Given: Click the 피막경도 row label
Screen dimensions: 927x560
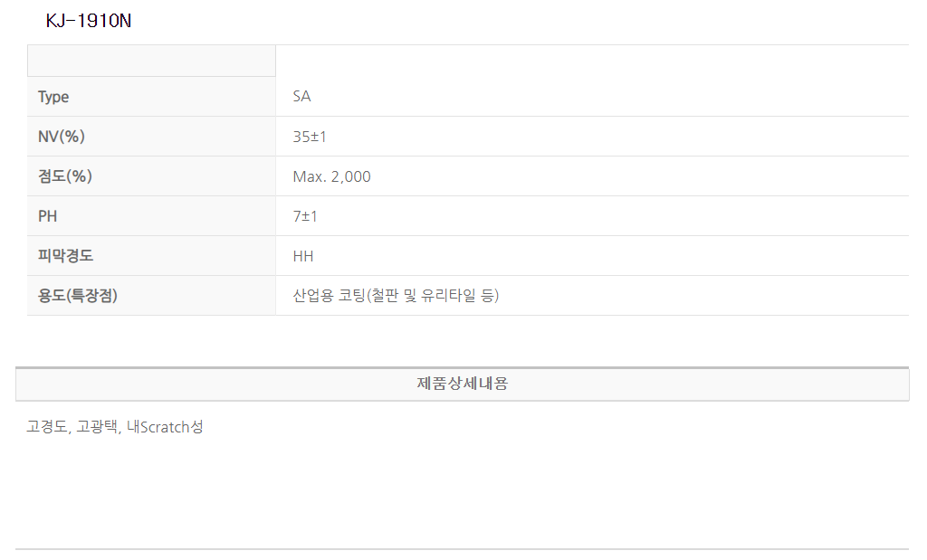Looking at the screenshot, I should pyautogui.click(x=65, y=256).
